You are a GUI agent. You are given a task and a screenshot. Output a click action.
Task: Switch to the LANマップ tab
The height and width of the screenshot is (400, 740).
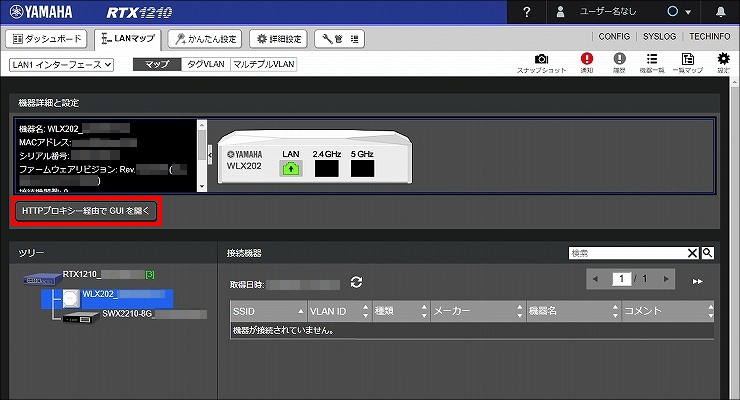pyautogui.click(x=128, y=39)
